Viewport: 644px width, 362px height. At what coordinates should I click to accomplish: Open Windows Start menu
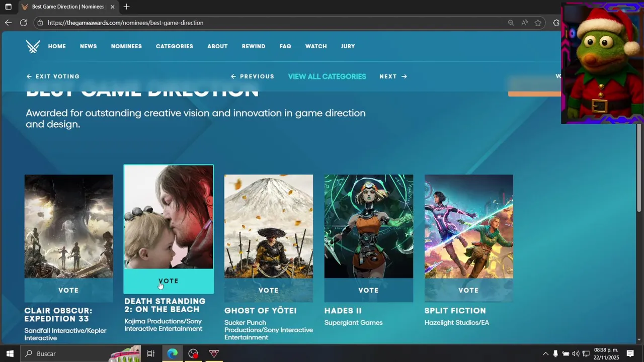pyautogui.click(x=10, y=353)
